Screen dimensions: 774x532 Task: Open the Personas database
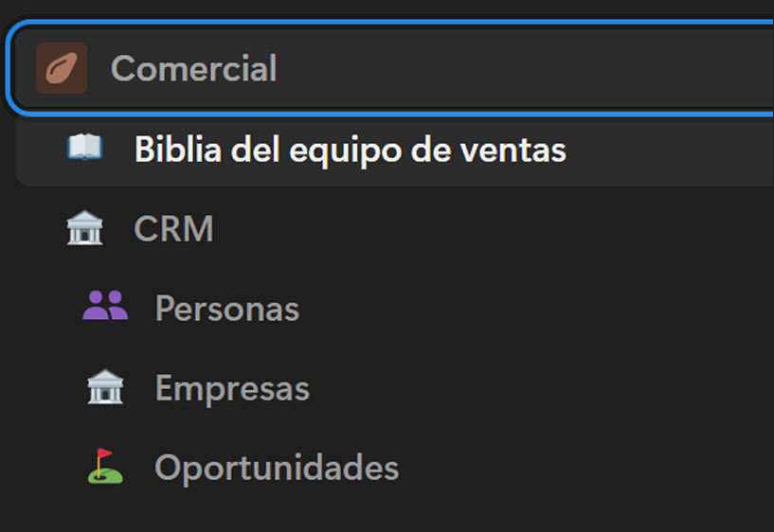[x=226, y=309]
